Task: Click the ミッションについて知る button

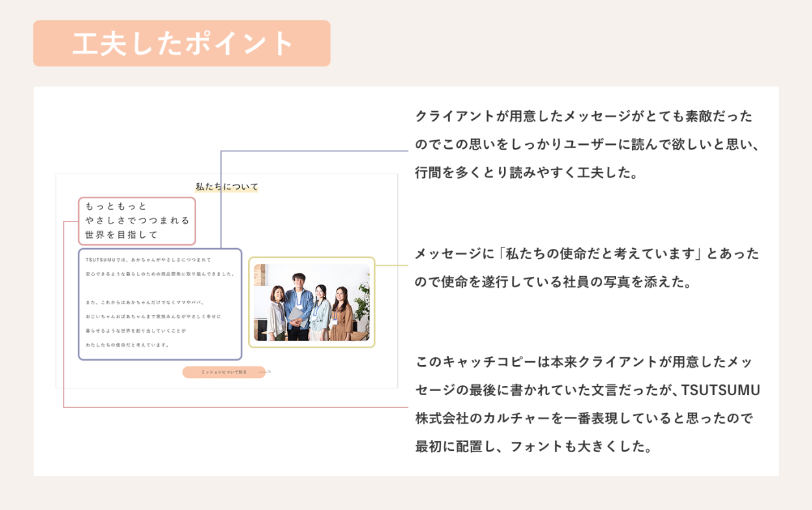Action: 223,372
